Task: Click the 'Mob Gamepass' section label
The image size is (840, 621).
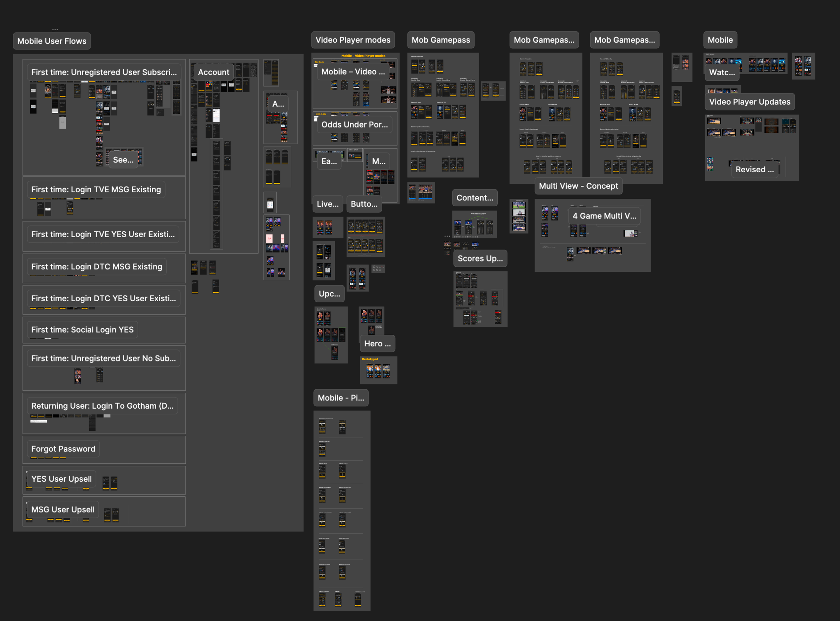Action: 441,40
